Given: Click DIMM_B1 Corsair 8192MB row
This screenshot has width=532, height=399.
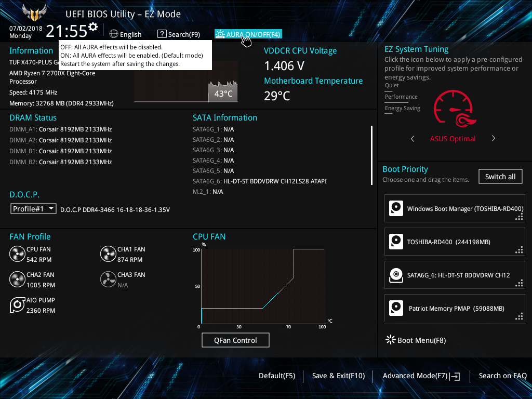Looking at the screenshot, I should (x=61, y=151).
